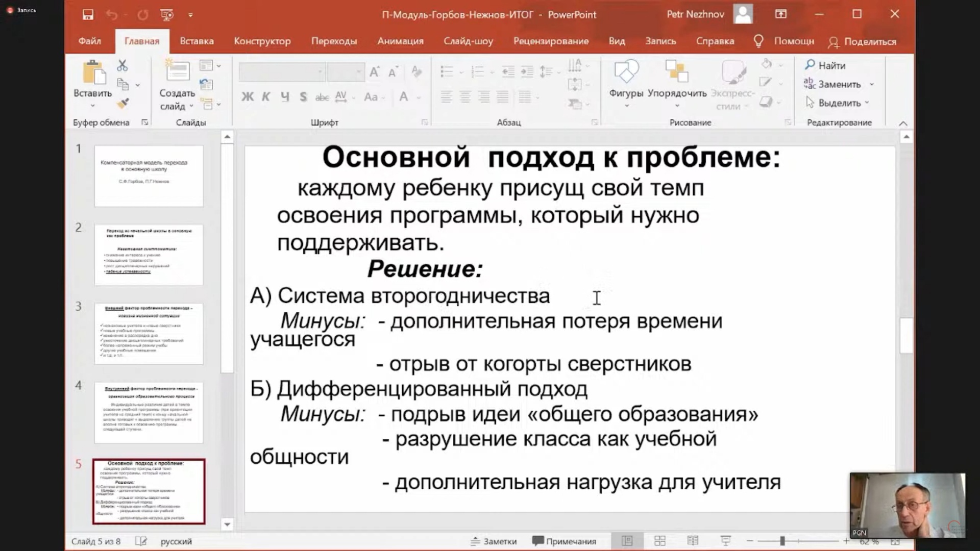Click the Save icon in the title bar

click(x=88, y=15)
